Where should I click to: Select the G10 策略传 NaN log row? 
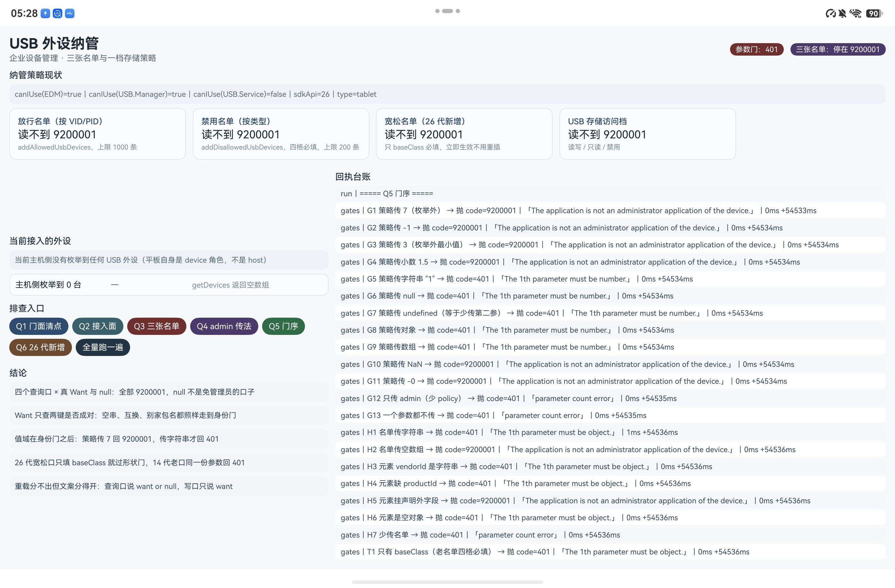610,364
